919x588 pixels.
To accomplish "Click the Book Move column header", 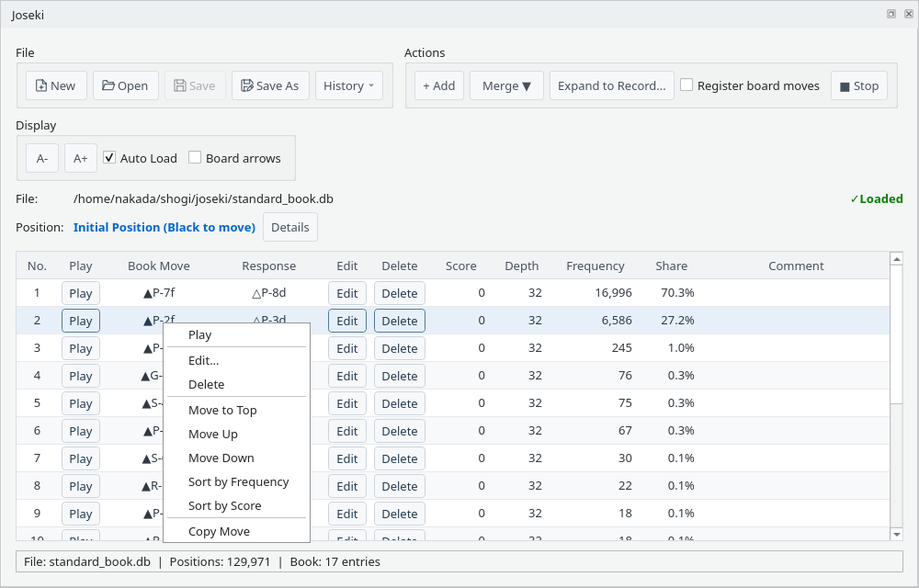I will coord(159,266).
